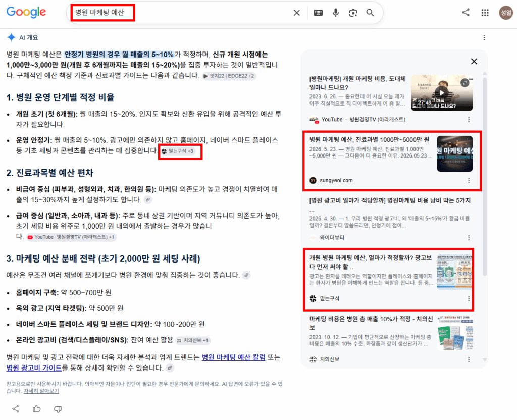Open 병원 마케팅 예산 칼럼 link
The image size is (517, 420).
coord(233,357)
